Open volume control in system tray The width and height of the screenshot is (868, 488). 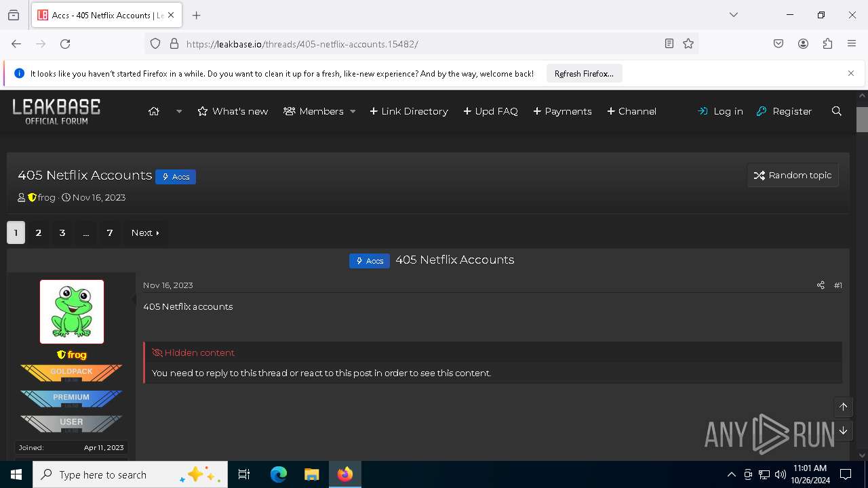(781, 474)
